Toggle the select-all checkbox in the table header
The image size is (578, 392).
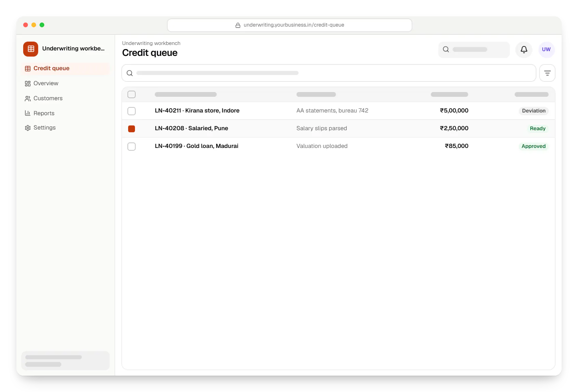(x=132, y=94)
